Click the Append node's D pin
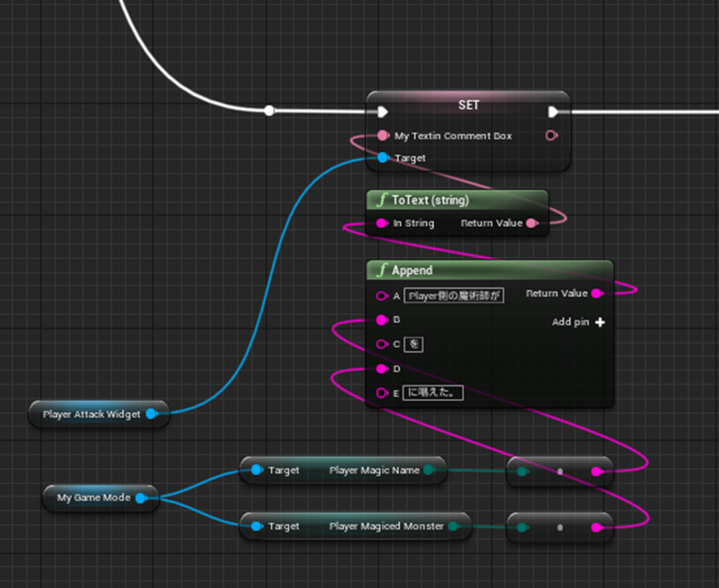This screenshot has height=588, width=719. coord(382,368)
